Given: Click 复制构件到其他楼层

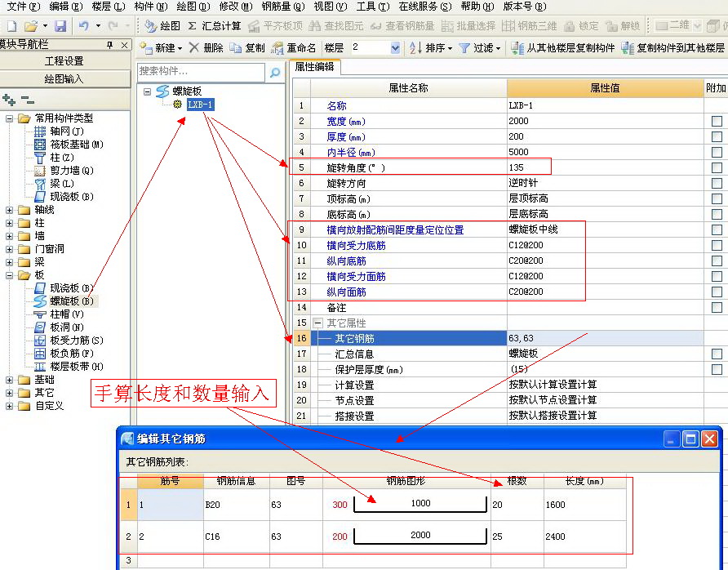Looking at the screenshot, I should tap(673, 48).
